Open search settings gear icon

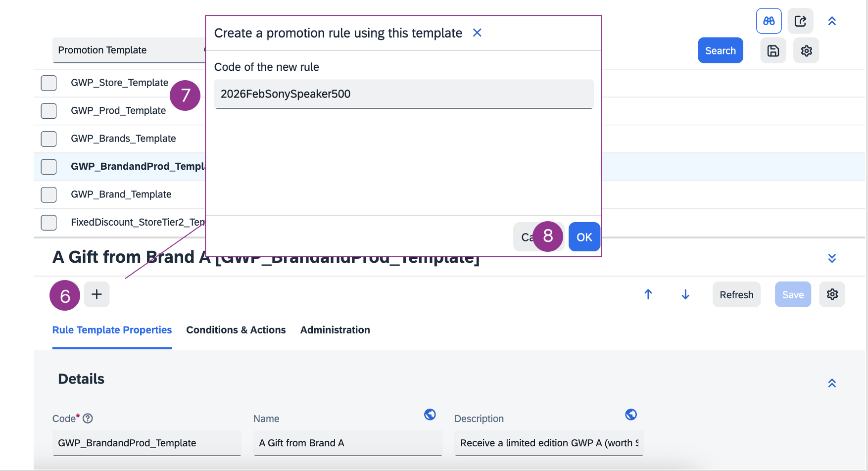(806, 50)
